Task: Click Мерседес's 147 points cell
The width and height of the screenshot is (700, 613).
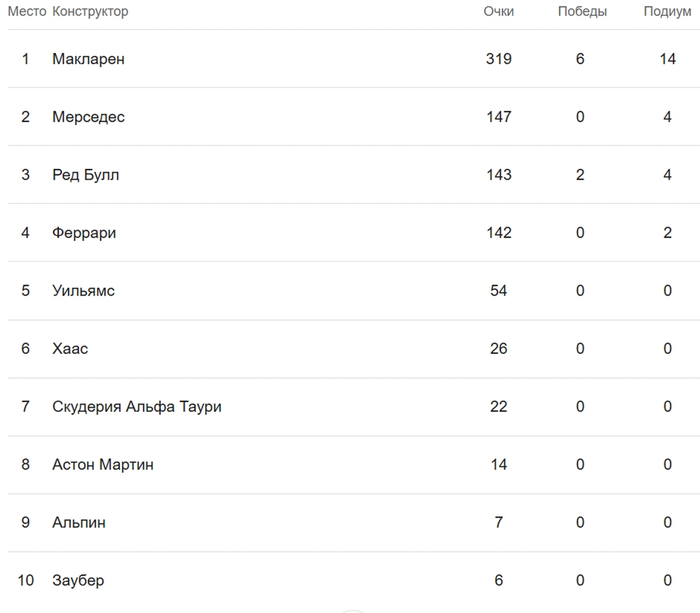Action: pos(498,117)
